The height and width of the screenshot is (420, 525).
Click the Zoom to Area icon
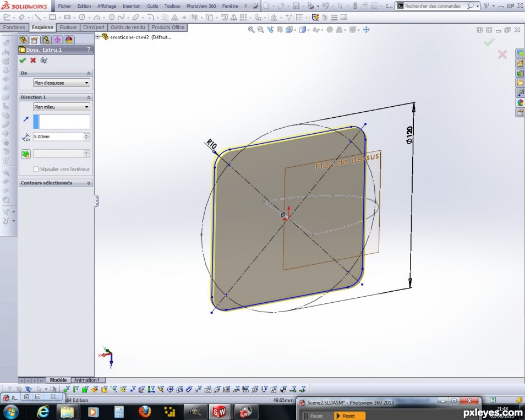point(260,30)
